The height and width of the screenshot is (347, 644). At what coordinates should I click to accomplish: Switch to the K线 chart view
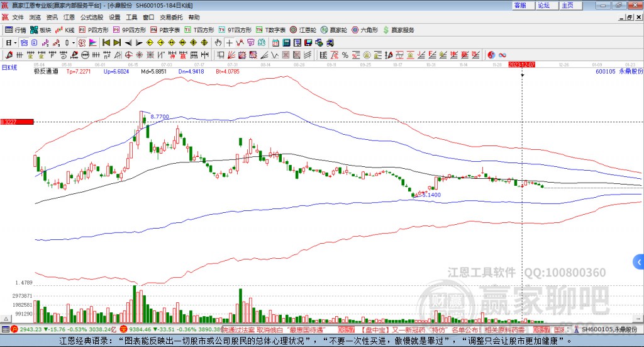[x=65, y=30]
